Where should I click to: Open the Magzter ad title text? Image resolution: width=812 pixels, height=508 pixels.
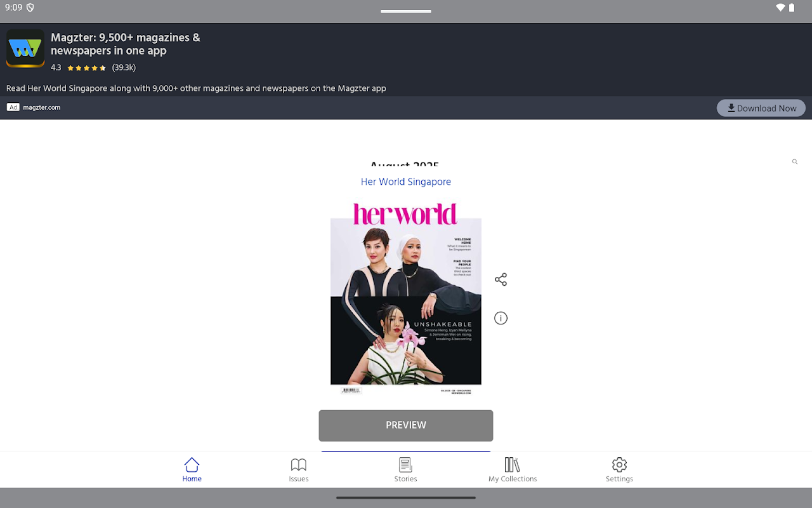pyautogui.click(x=126, y=44)
